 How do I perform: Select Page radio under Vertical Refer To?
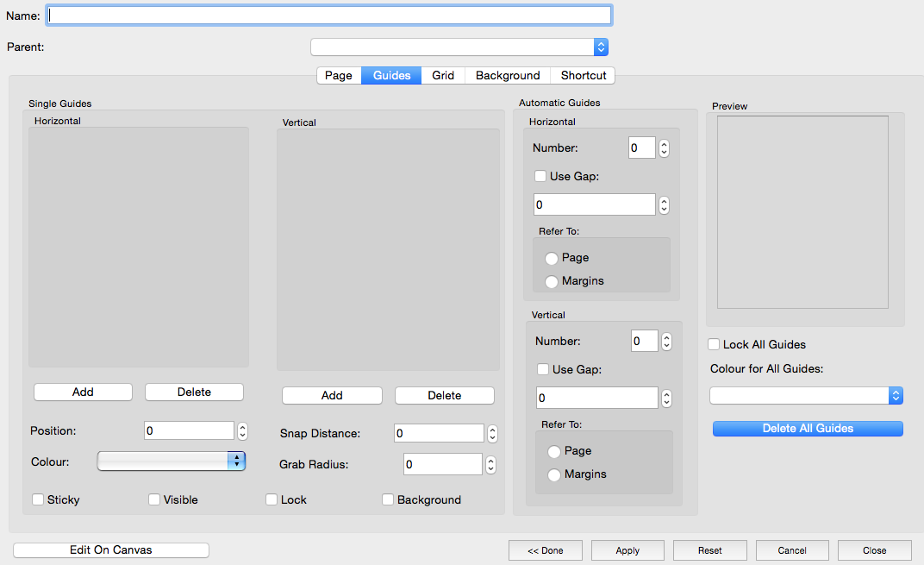tap(554, 451)
